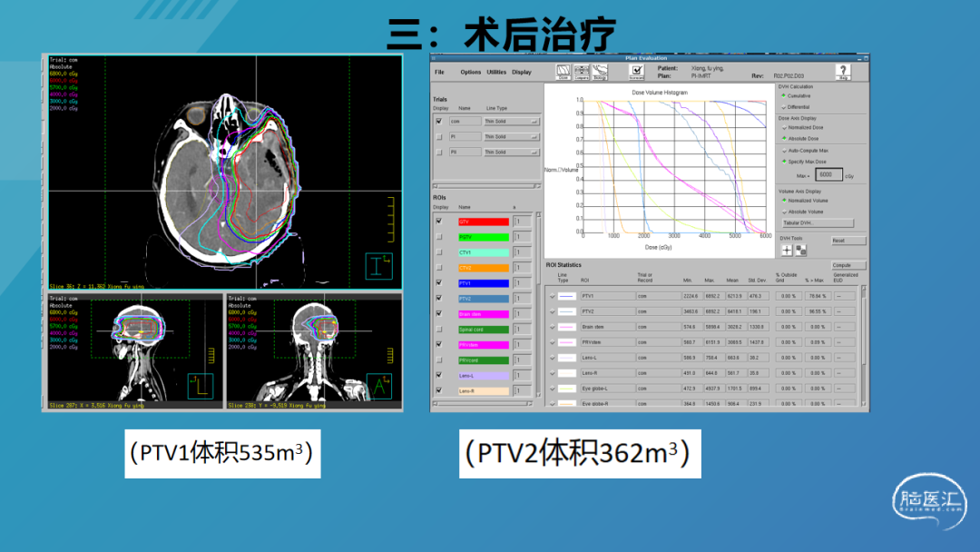Enable display for Spinal cord ROI

click(x=439, y=329)
